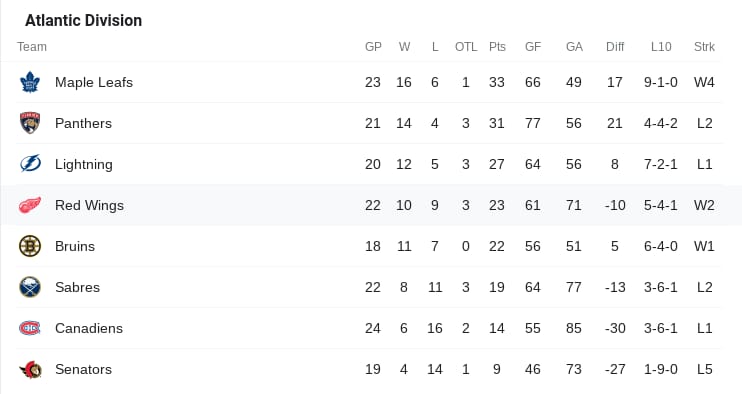This screenshot has height=394, width=742.
Task: Click the Atlantic Division heading
Action: coord(83,20)
